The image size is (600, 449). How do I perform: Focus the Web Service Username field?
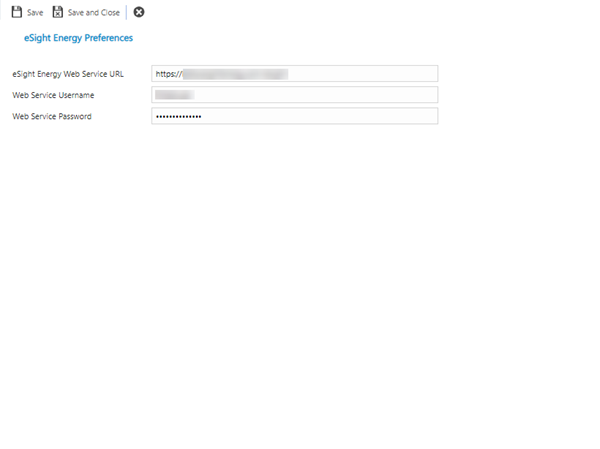295,95
